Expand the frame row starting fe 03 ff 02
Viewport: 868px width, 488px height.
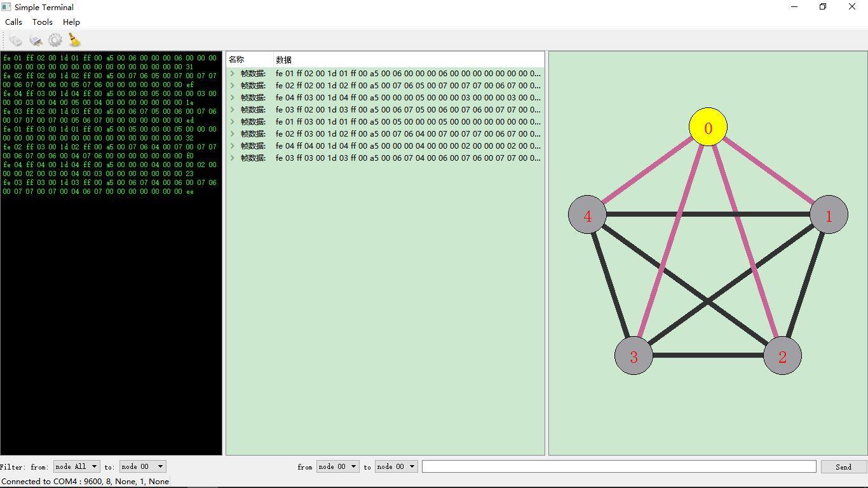(x=233, y=109)
